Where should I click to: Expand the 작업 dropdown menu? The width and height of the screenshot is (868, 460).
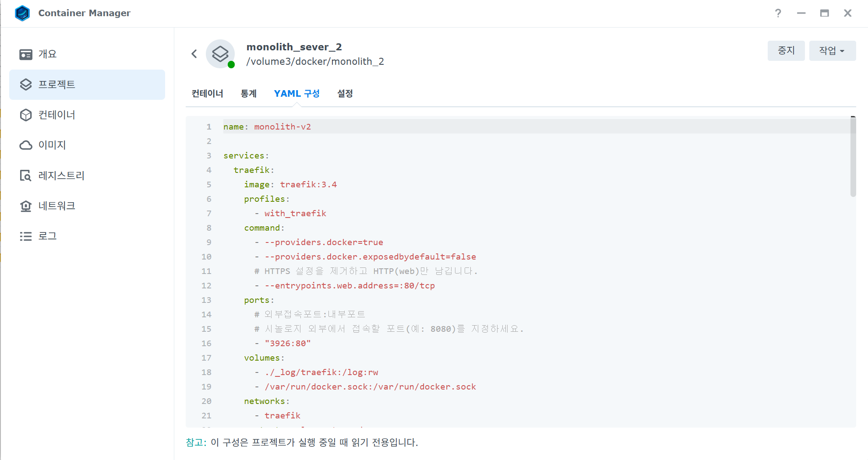tap(832, 51)
